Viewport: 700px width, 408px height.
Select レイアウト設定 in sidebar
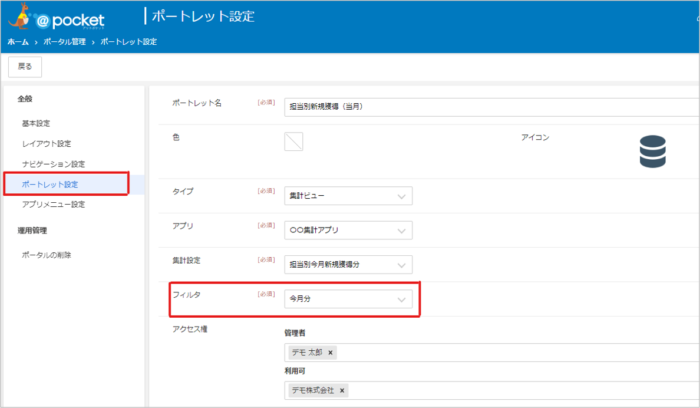click(x=46, y=144)
